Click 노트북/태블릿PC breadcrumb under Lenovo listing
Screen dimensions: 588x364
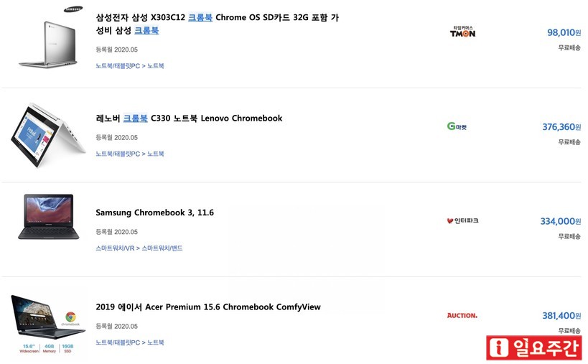(x=117, y=154)
